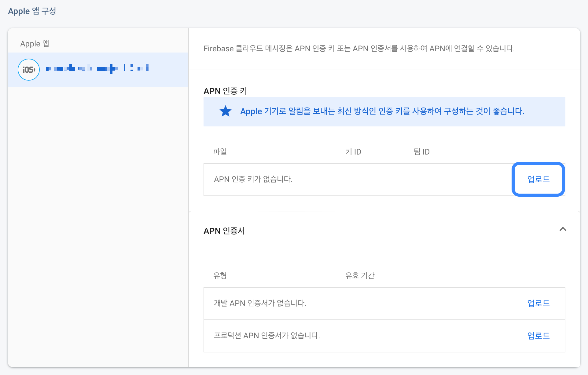Click the '개발 APN 인증서가 없습니다' row text
The width and height of the screenshot is (588, 375).
pyautogui.click(x=260, y=303)
